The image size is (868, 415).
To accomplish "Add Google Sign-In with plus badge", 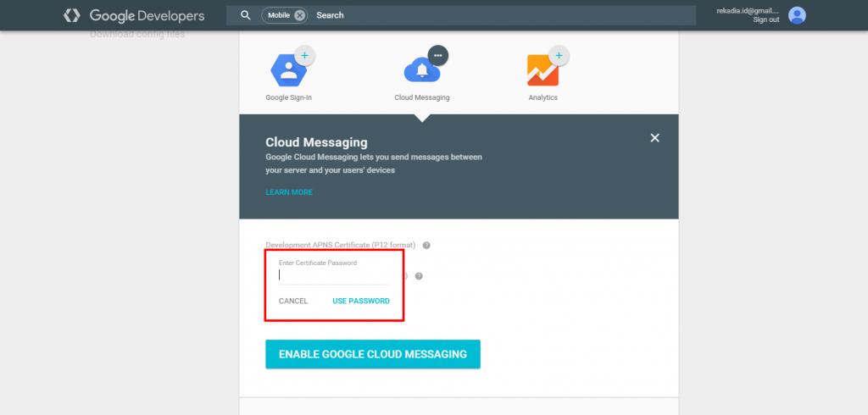I will point(304,55).
